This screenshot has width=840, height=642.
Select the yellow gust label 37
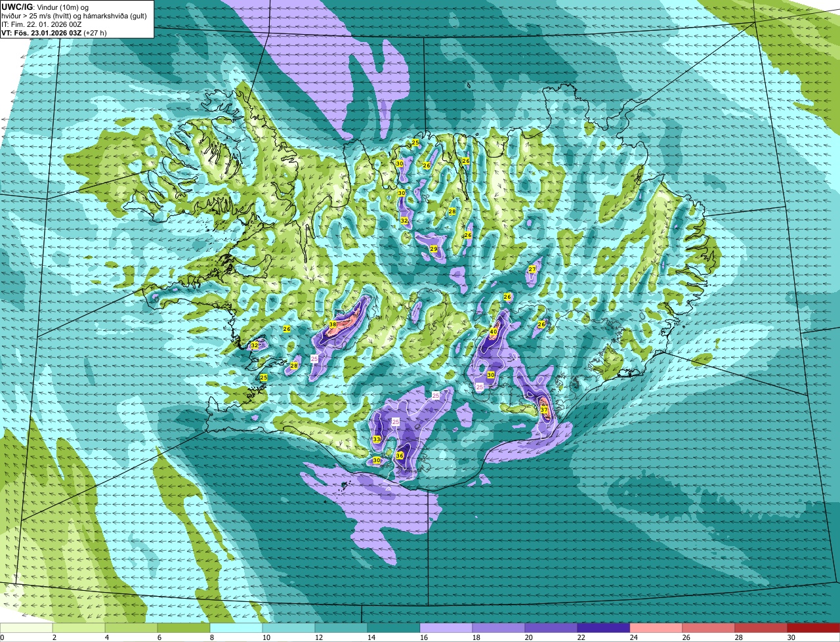coord(544,410)
